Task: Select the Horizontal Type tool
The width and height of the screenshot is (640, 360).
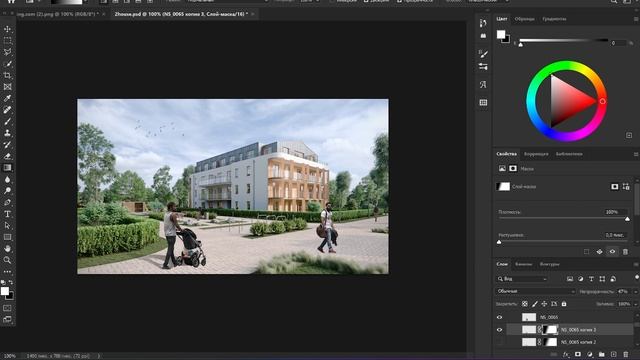Action: 7,214
